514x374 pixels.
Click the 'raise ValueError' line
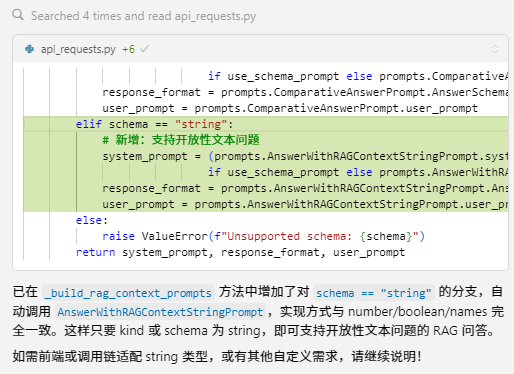(263, 236)
